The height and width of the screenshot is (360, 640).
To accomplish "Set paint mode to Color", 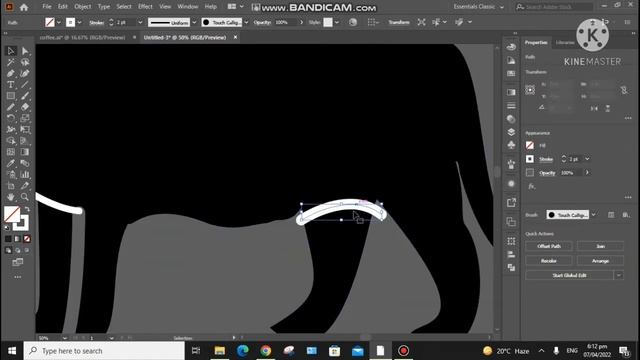I will coord(8,239).
